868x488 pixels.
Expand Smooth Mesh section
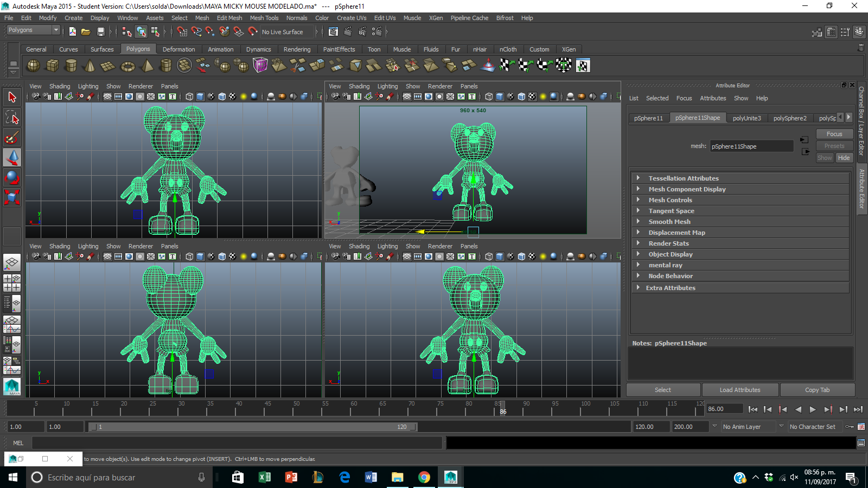740,222
